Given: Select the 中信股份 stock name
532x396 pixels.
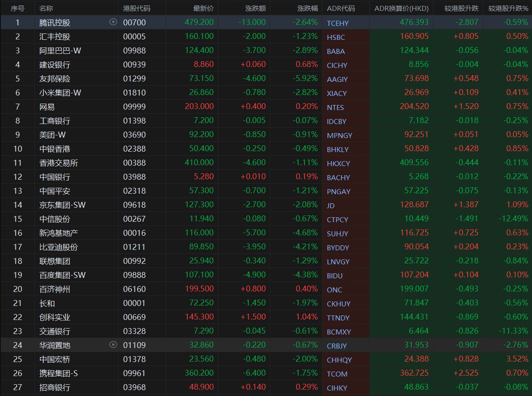Looking at the screenshot, I should [55, 219].
